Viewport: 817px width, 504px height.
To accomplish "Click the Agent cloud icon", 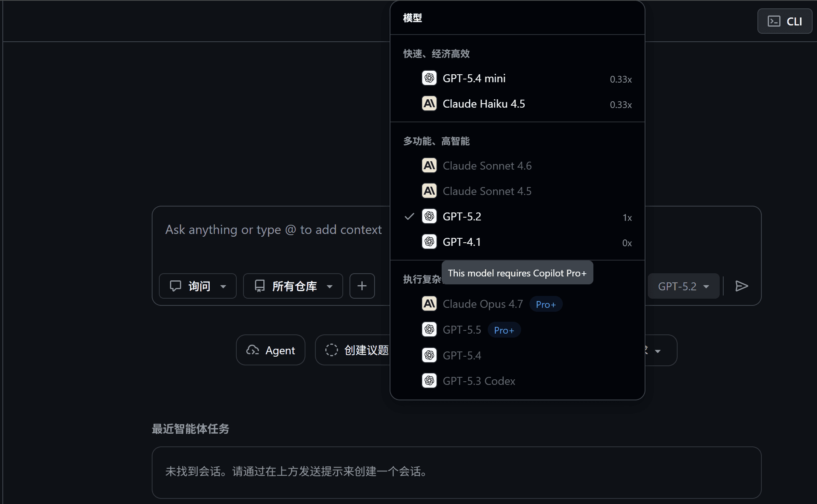I will point(253,350).
